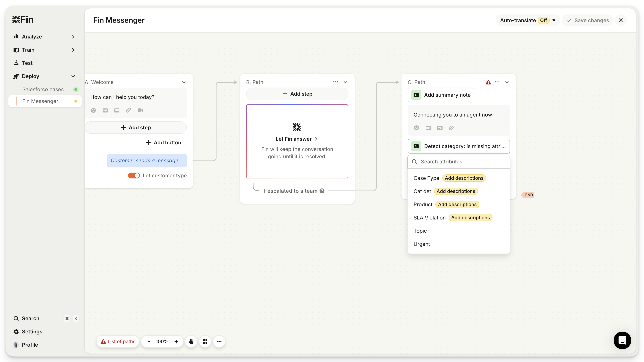Viewport: 644px width, 362px height.
Task: Click video icon in Welcome message toolbar
Action: click(140, 110)
